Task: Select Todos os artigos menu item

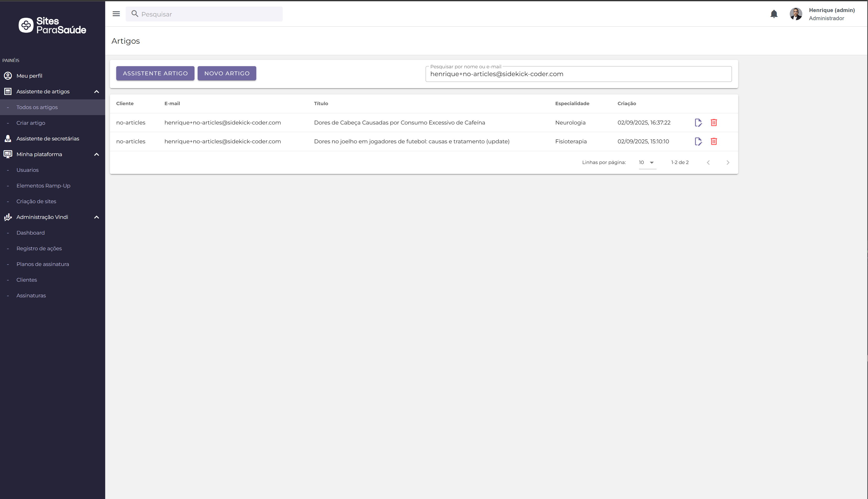Action: click(x=52, y=107)
